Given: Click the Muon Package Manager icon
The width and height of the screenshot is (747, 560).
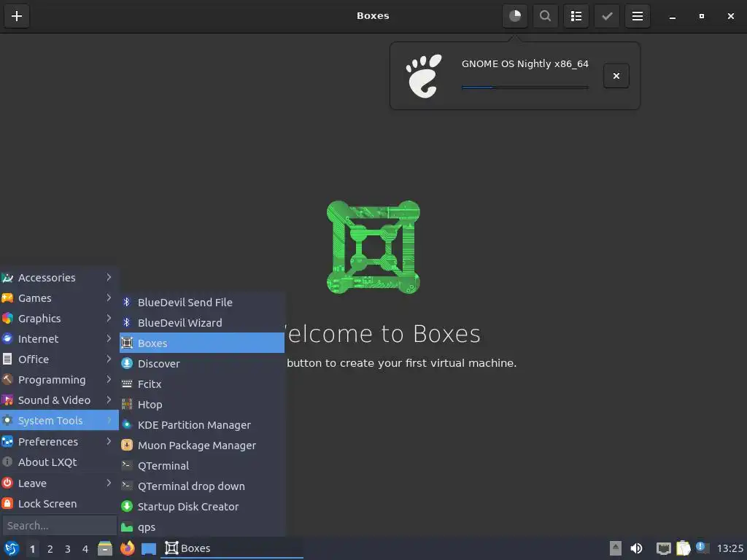Looking at the screenshot, I should 127,446.
